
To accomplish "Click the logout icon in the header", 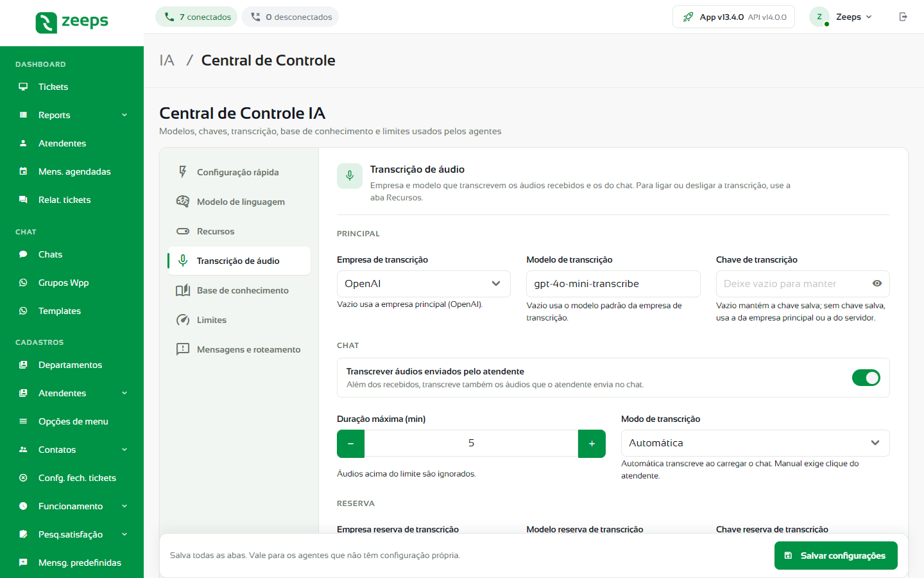I will point(903,17).
